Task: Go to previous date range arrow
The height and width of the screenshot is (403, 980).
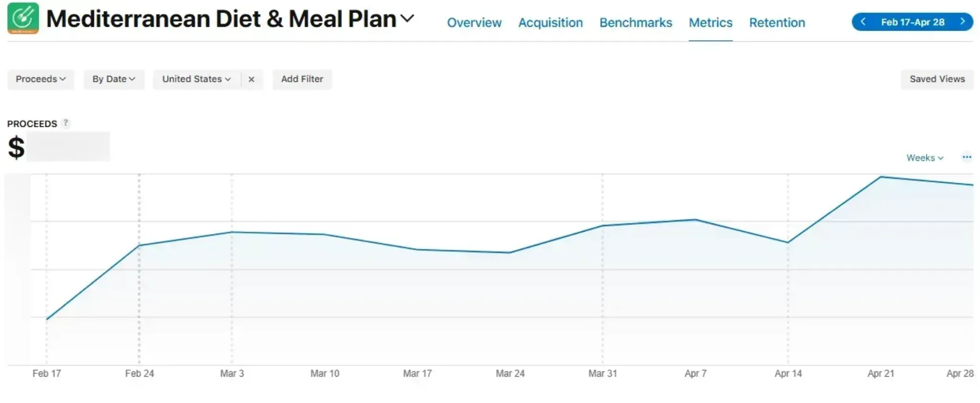Action: pyautogui.click(x=863, y=22)
